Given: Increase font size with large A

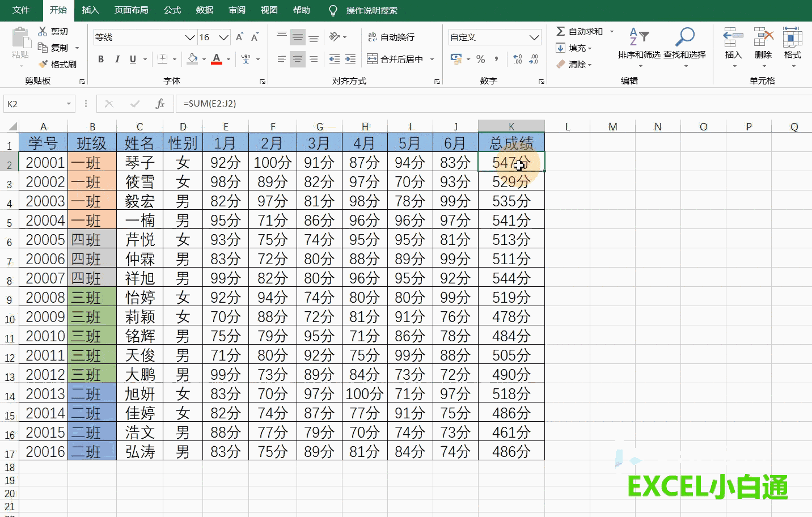Looking at the screenshot, I should click(x=239, y=37).
